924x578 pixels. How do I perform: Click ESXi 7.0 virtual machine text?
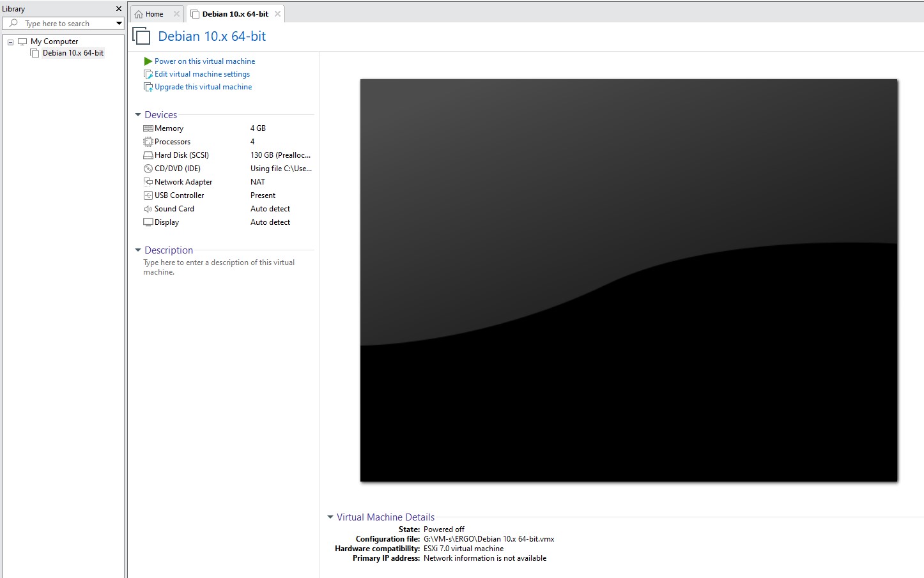(463, 549)
